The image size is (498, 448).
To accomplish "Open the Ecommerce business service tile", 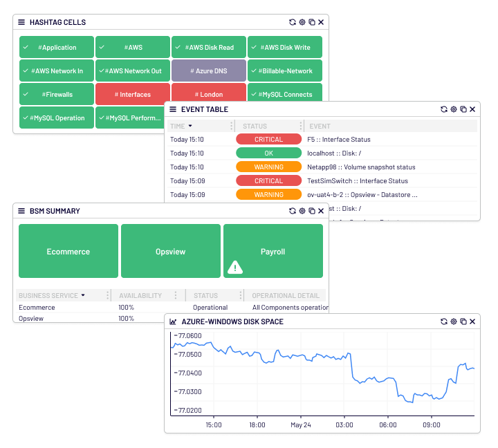I will [x=68, y=251].
